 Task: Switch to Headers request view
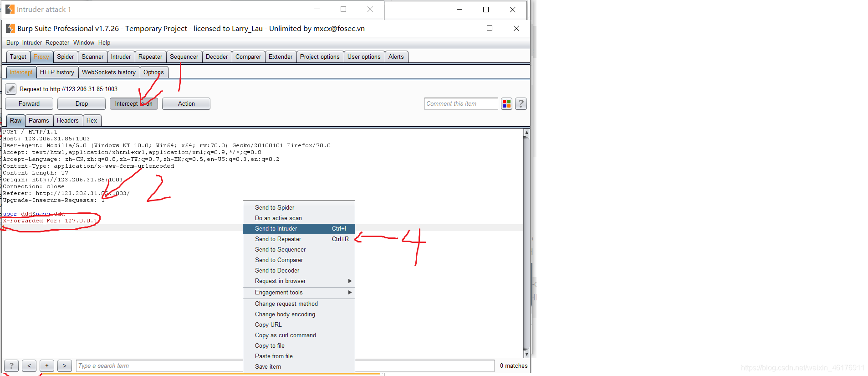tap(68, 121)
